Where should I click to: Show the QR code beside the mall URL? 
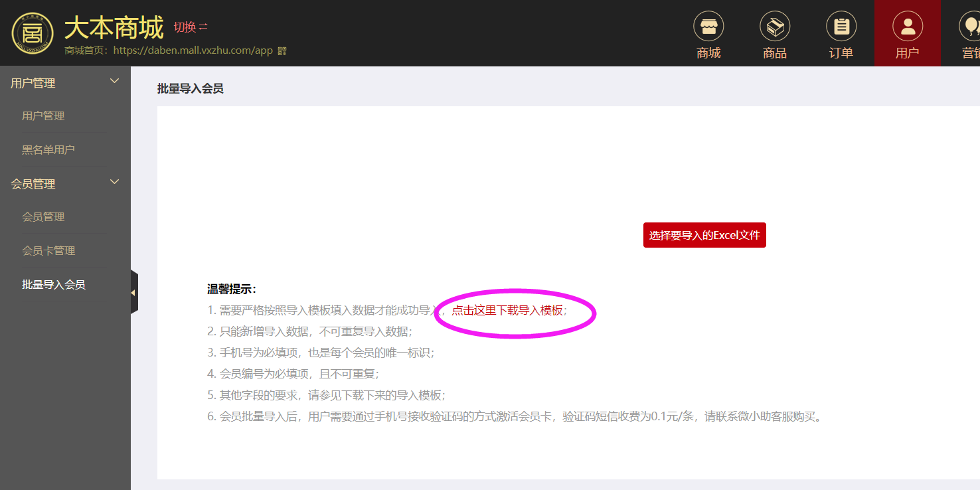[282, 50]
